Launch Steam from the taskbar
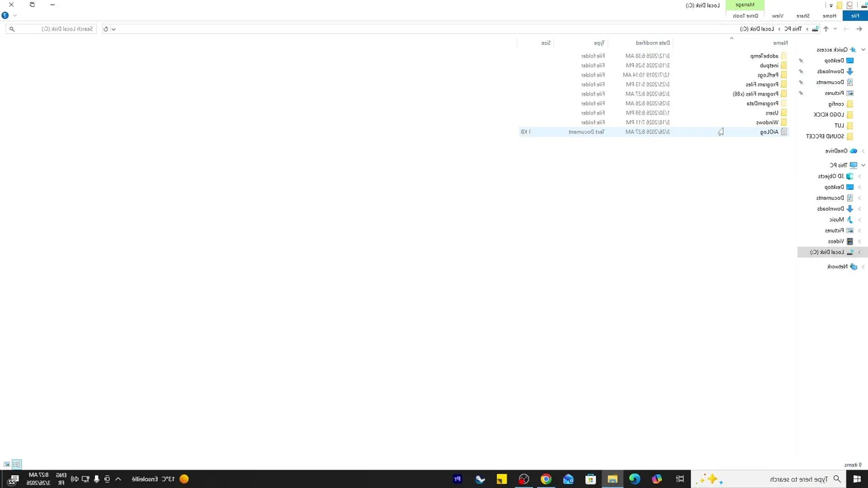Viewport: 868px width, 488px height. click(x=480, y=479)
